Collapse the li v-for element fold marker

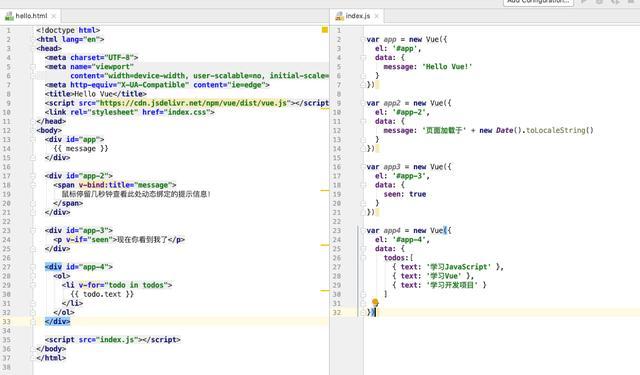tap(33, 285)
